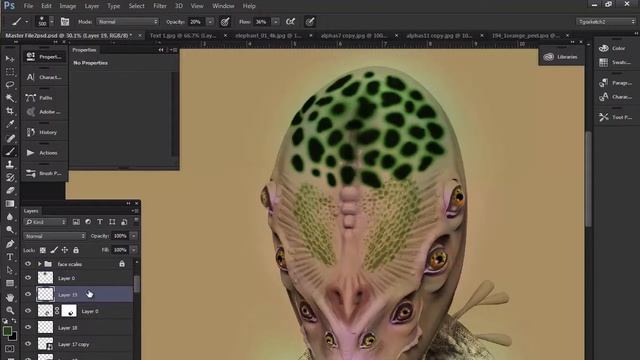Select the Move tool
This screenshot has width=640, height=360.
click(x=10, y=59)
